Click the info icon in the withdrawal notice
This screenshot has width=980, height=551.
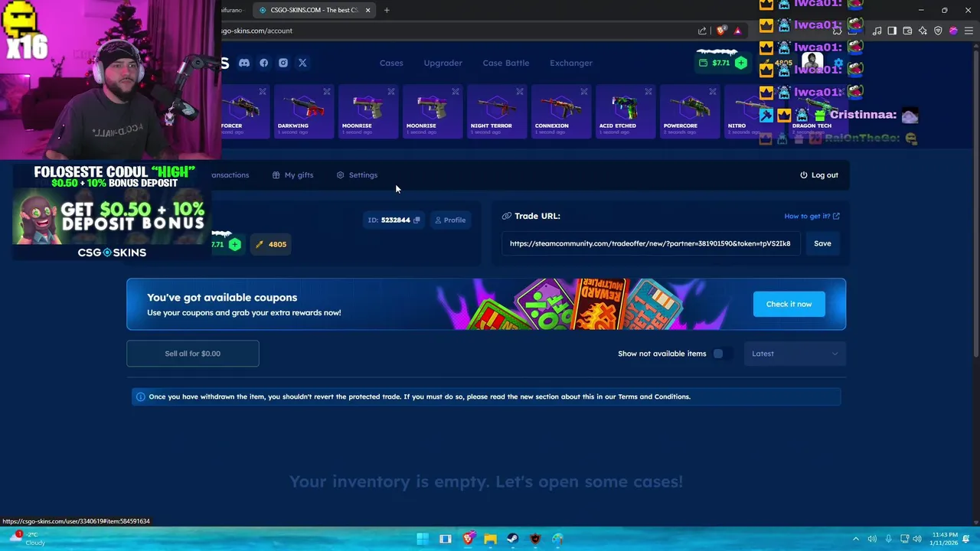pos(140,396)
